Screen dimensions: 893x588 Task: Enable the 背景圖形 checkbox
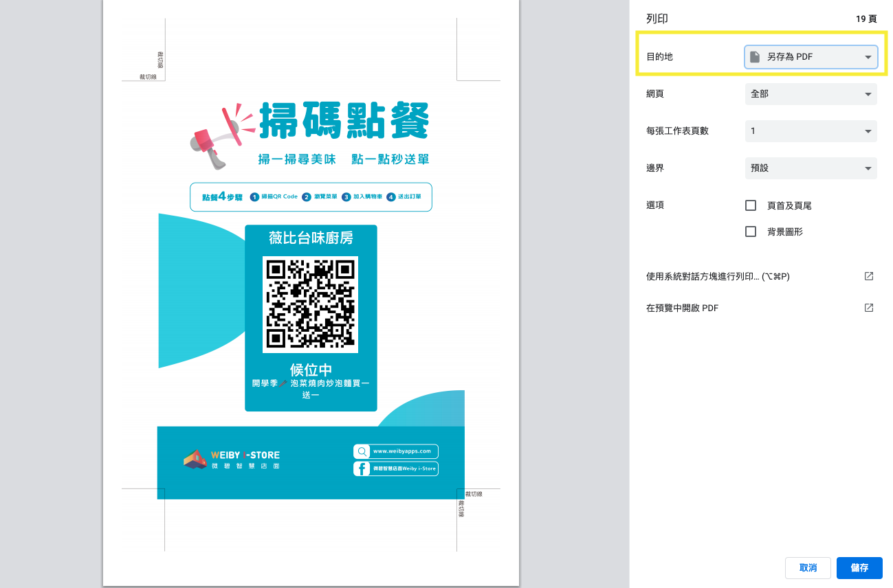pos(751,231)
